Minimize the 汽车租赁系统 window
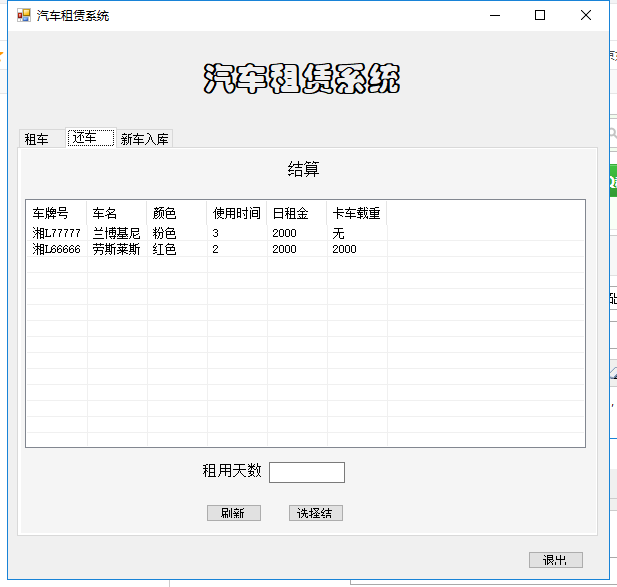The height and width of the screenshot is (587, 617). [x=495, y=15]
